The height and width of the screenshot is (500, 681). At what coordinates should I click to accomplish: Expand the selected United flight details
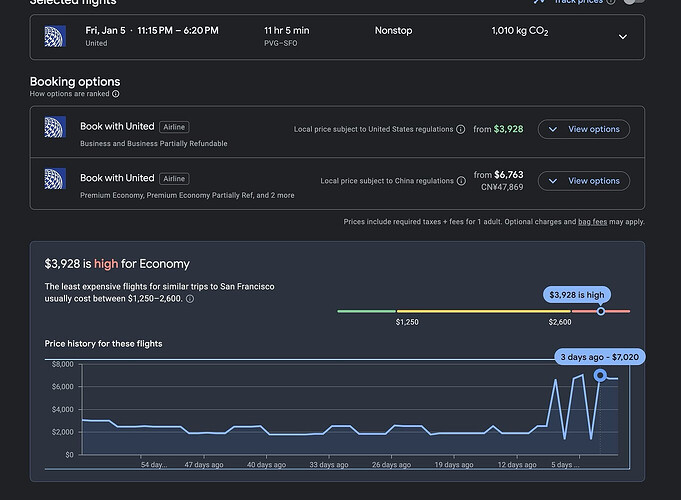pyautogui.click(x=622, y=37)
